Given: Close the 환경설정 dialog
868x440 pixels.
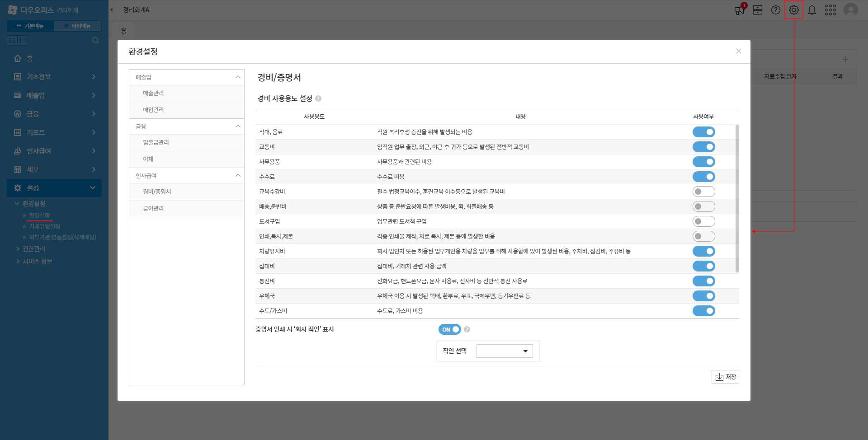Looking at the screenshot, I should point(738,51).
